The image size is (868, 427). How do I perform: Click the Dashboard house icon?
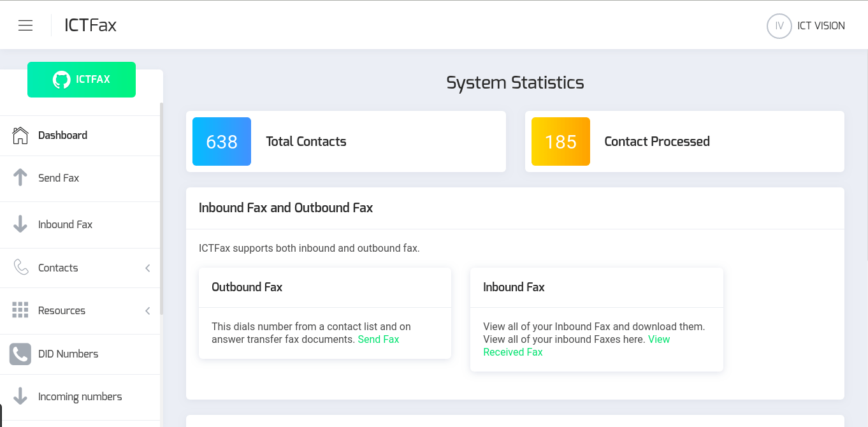tap(20, 135)
